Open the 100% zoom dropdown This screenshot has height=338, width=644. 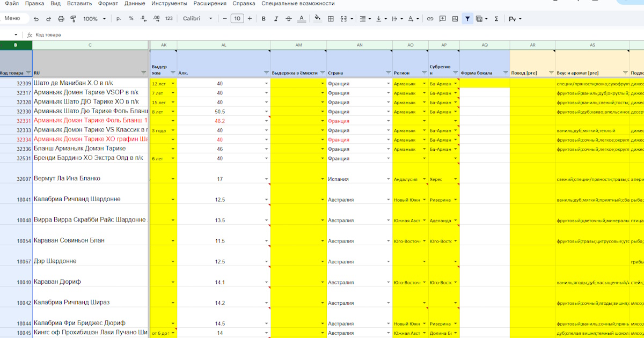[x=94, y=19]
